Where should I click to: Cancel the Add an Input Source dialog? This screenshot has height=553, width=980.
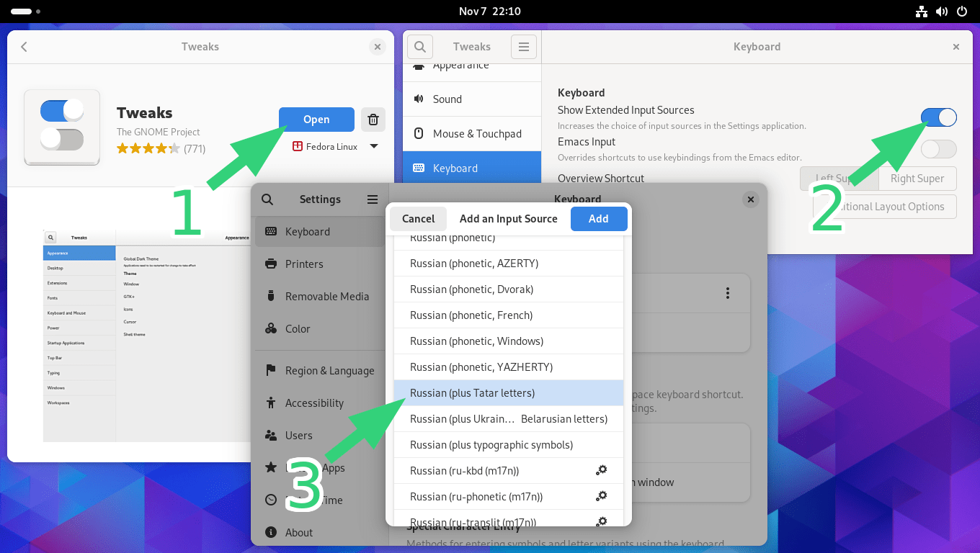coord(418,219)
